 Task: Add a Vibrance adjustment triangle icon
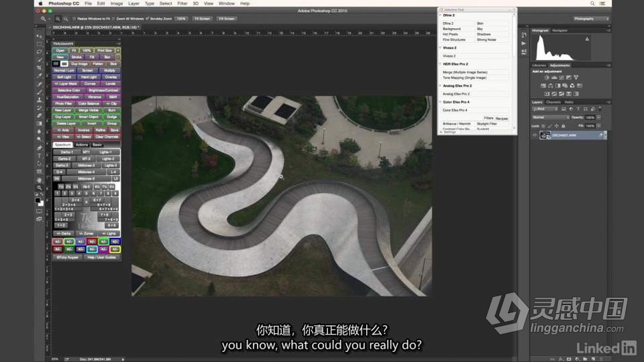(576, 78)
